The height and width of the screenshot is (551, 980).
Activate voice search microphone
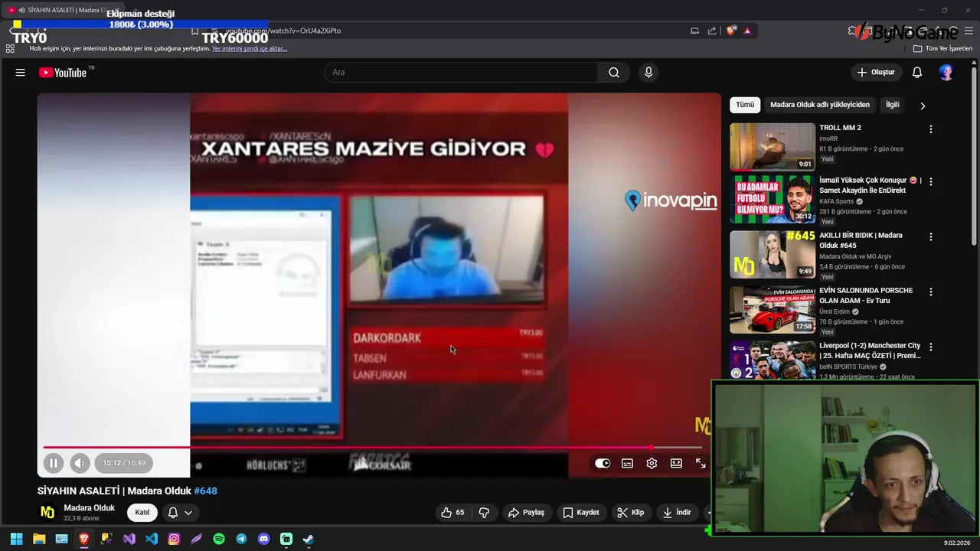tap(648, 73)
